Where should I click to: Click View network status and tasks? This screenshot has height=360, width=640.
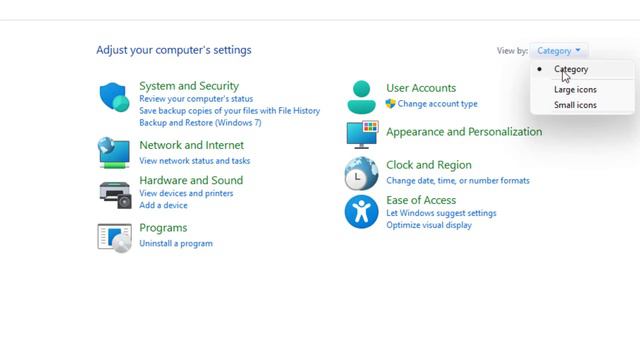[194, 161]
